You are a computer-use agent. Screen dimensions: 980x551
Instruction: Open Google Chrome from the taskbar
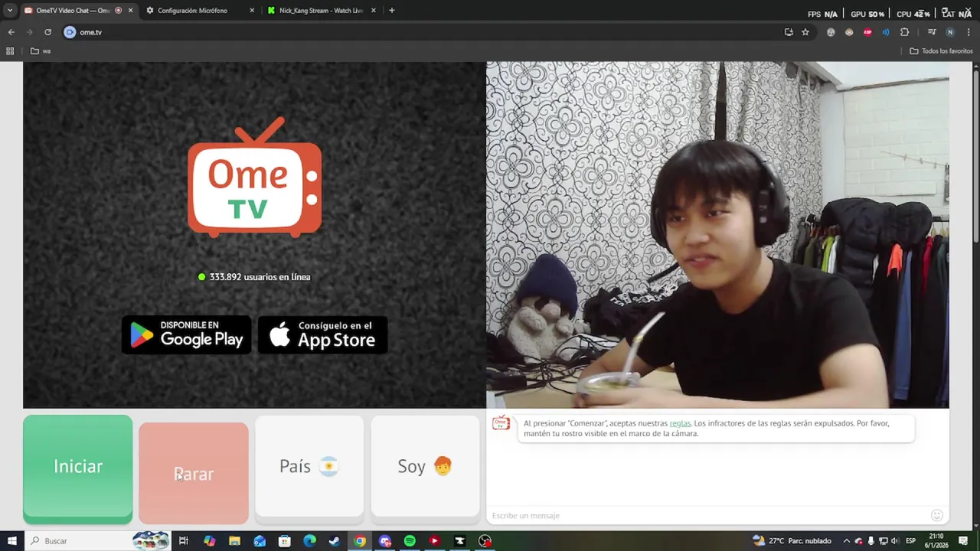click(360, 541)
